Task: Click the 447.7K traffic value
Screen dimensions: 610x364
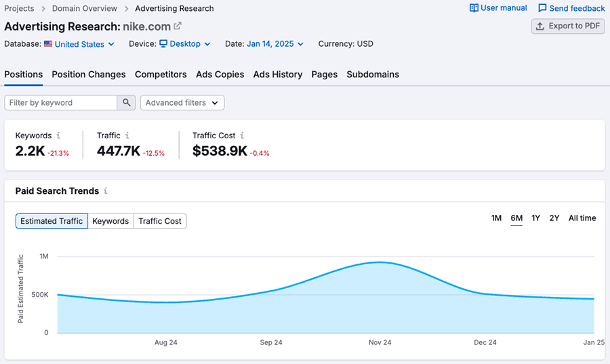Action: coord(119,151)
